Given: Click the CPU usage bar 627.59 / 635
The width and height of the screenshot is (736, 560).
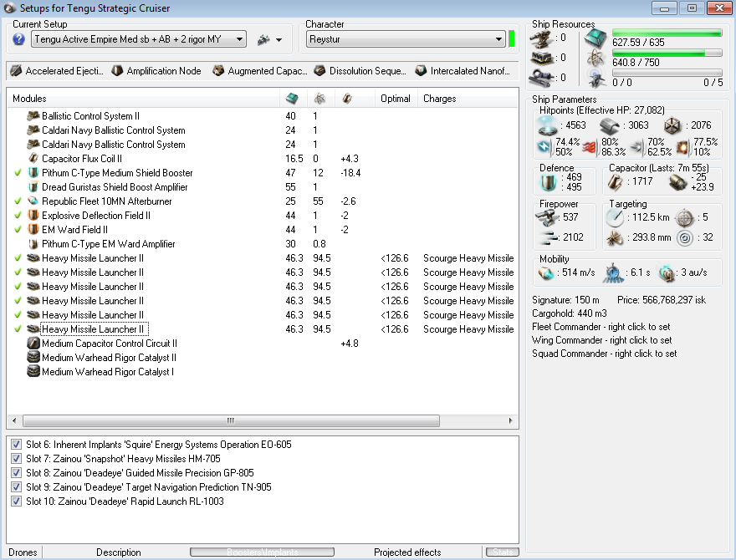Looking at the screenshot, I should tap(667, 33).
